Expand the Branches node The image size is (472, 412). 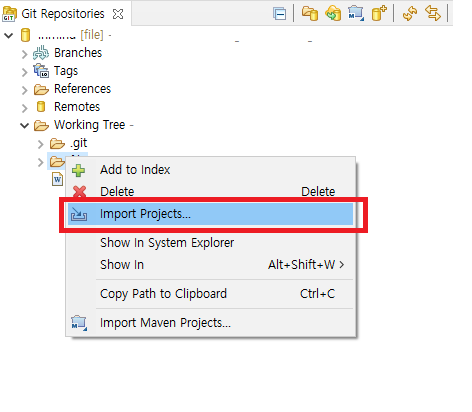point(24,54)
